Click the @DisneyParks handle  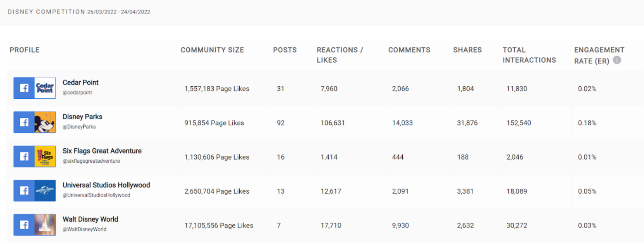click(79, 127)
